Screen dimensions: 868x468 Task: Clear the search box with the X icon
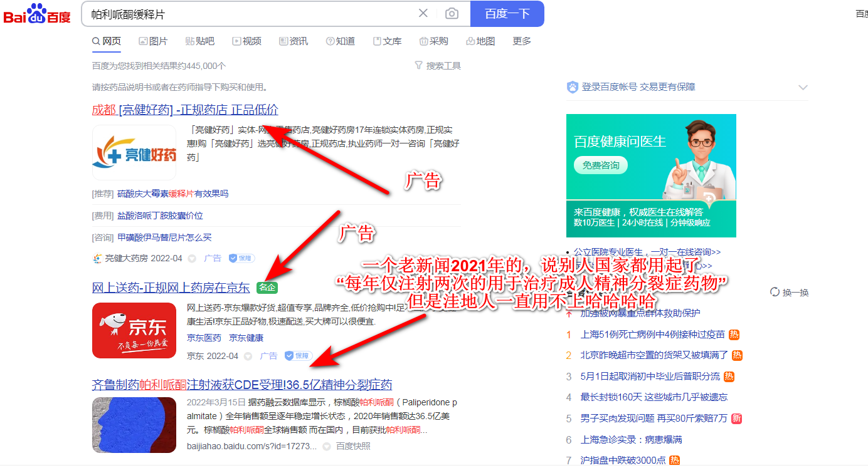click(423, 13)
